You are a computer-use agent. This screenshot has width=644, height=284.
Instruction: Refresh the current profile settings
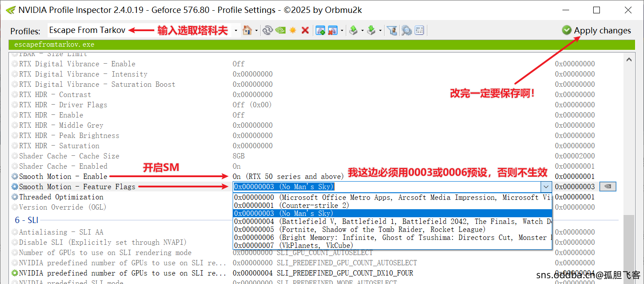[267, 30]
